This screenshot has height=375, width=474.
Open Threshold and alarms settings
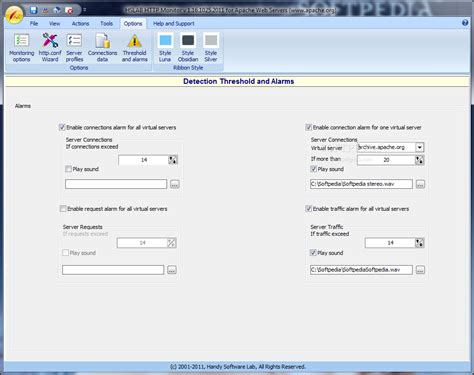pyautogui.click(x=134, y=48)
